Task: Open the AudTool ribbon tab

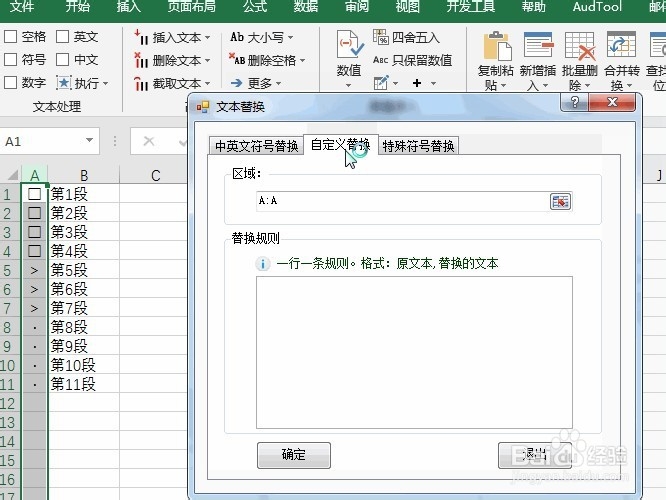Action: tap(597, 6)
